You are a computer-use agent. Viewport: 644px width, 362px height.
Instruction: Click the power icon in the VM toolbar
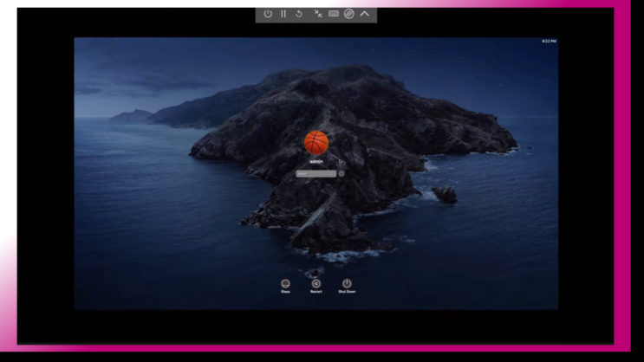(x=268, y=14)
